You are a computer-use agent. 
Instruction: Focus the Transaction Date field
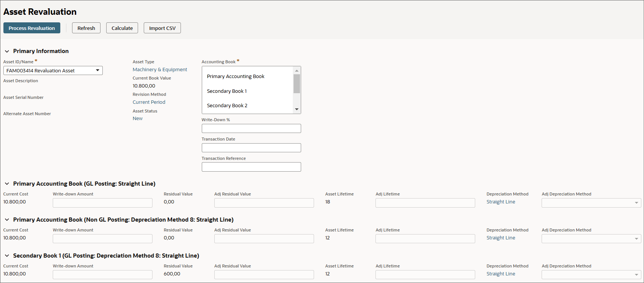click(251, 148)
